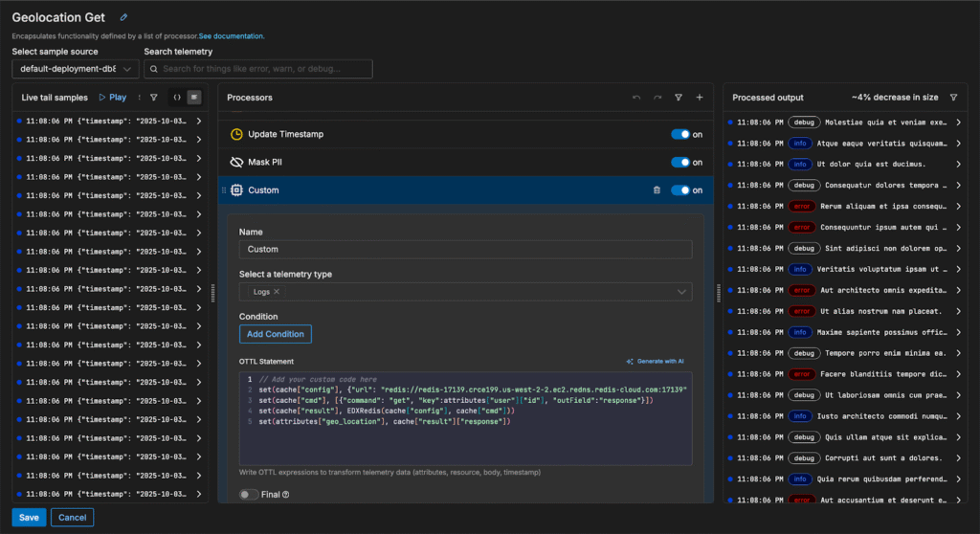Viewport: 980px width, 534px height.
Task: Expand the telemetry type Logs dropdown
Action: tap(682, 292)
